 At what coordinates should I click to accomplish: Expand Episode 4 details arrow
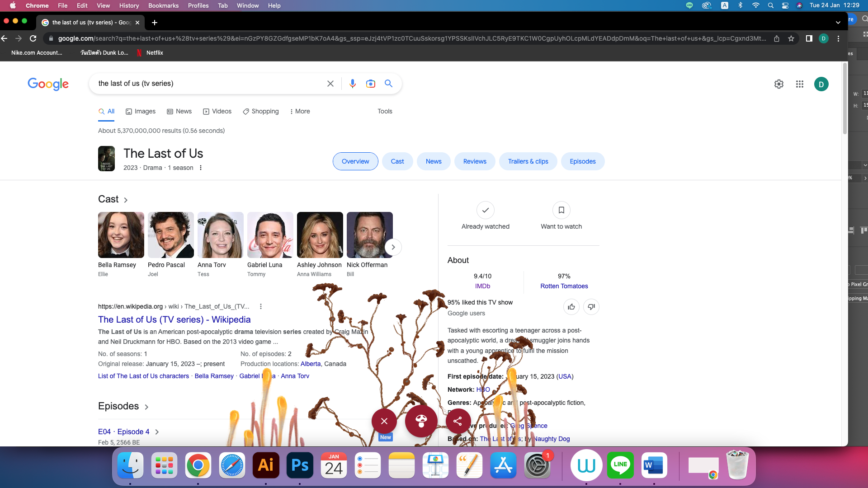pos(157,432)
